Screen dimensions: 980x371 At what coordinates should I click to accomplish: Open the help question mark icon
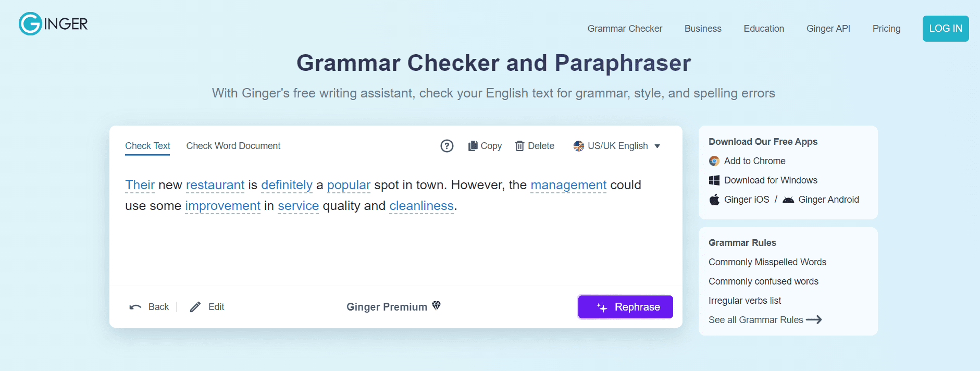pyautogui.click(x=446, y=146)
